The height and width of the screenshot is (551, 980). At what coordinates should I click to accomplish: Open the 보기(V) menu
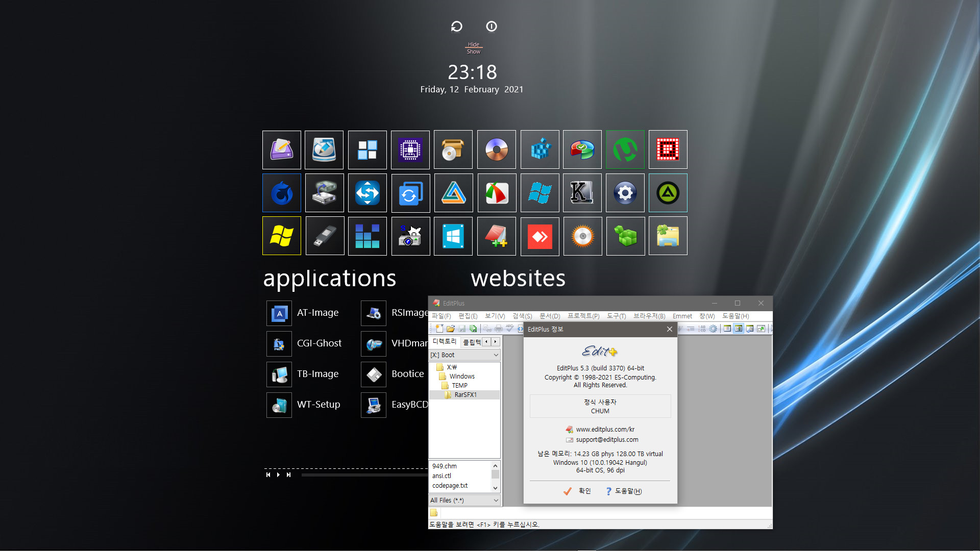click(x=495, y=316)
